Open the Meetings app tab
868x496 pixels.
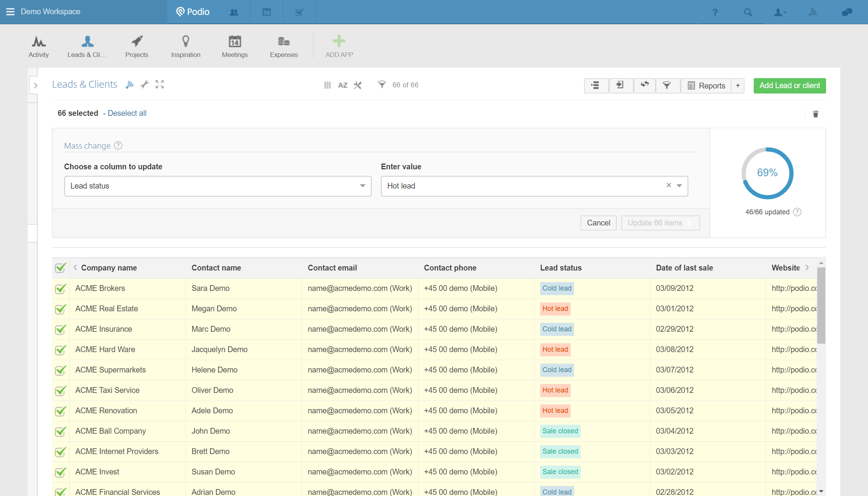tap(235, 46)
